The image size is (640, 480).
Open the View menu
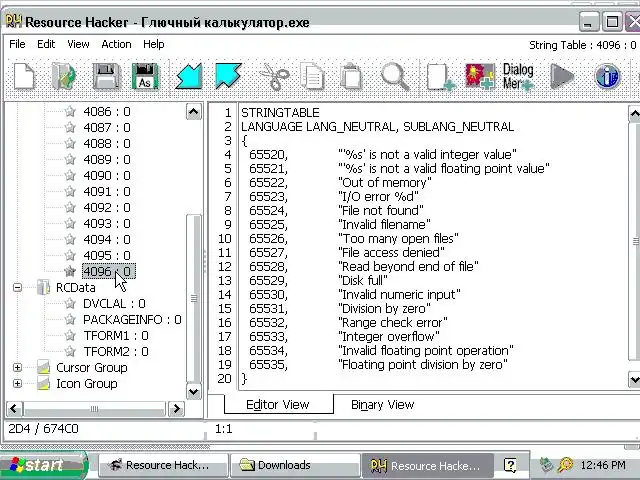[x=78, y=44]
